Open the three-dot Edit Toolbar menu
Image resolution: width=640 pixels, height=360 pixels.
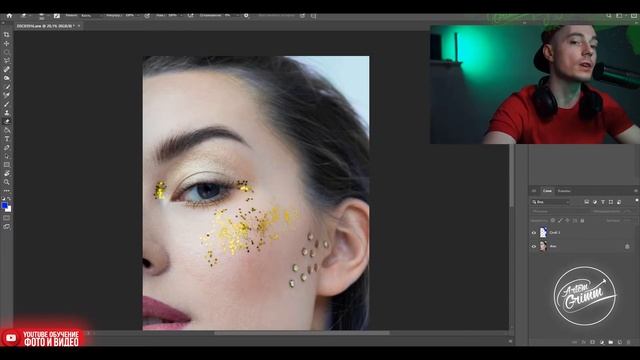pos(7,191)
